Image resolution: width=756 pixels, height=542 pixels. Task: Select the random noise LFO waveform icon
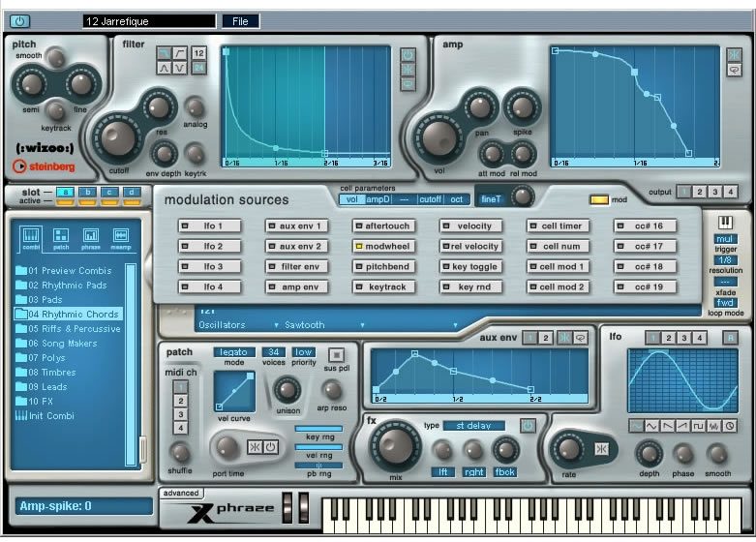(714, 426)
